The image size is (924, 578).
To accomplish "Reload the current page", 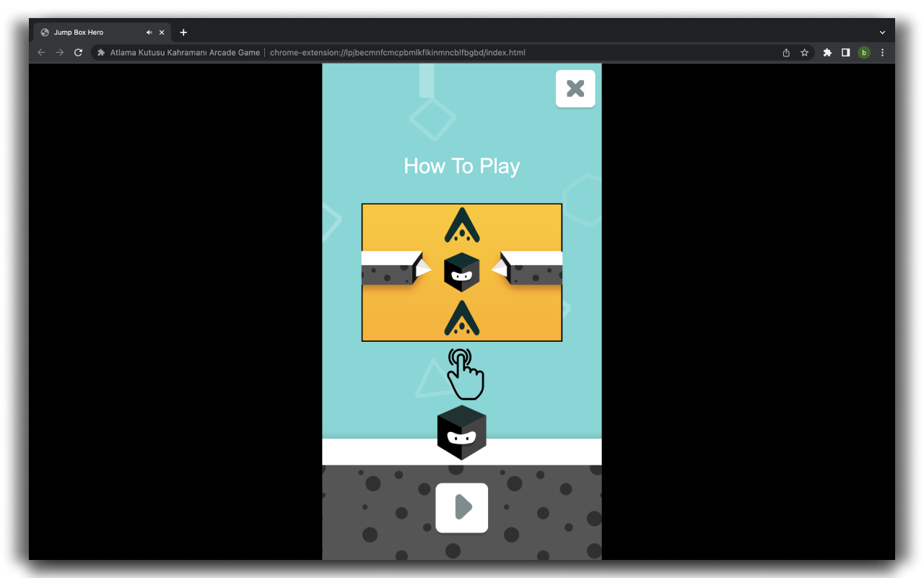I will [x=78, y=52].
